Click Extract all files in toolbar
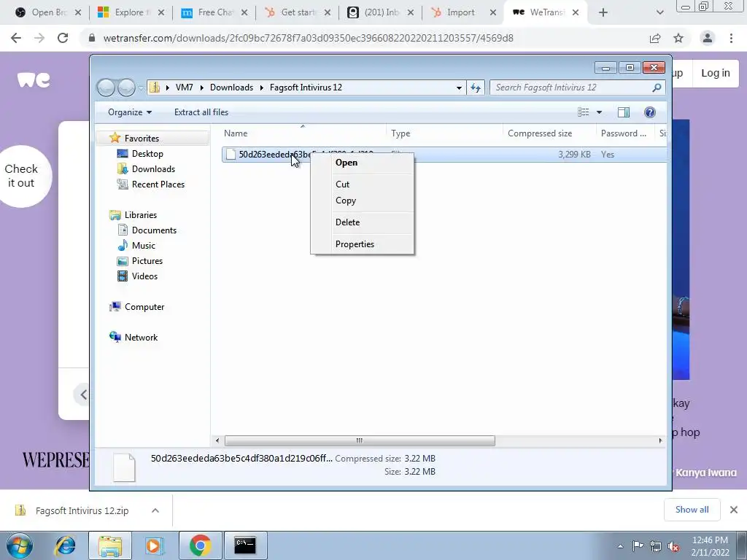 [x=201, y=112]
